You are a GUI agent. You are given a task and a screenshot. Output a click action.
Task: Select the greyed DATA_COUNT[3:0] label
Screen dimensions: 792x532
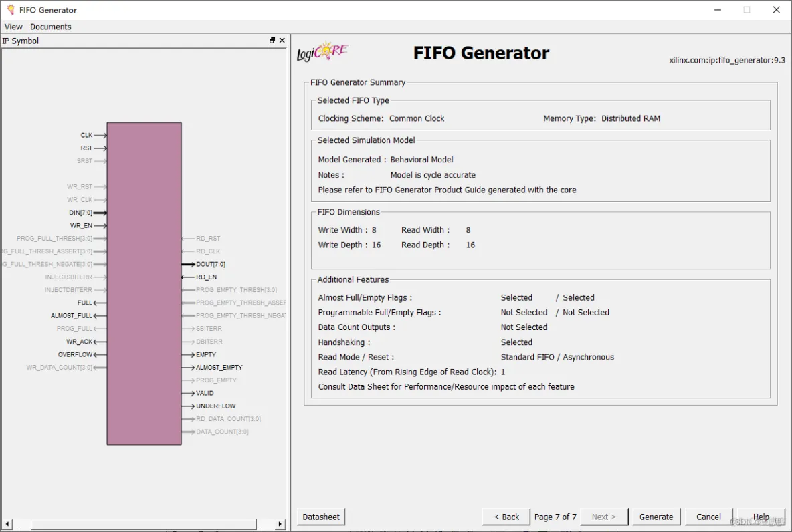[222, 432]
